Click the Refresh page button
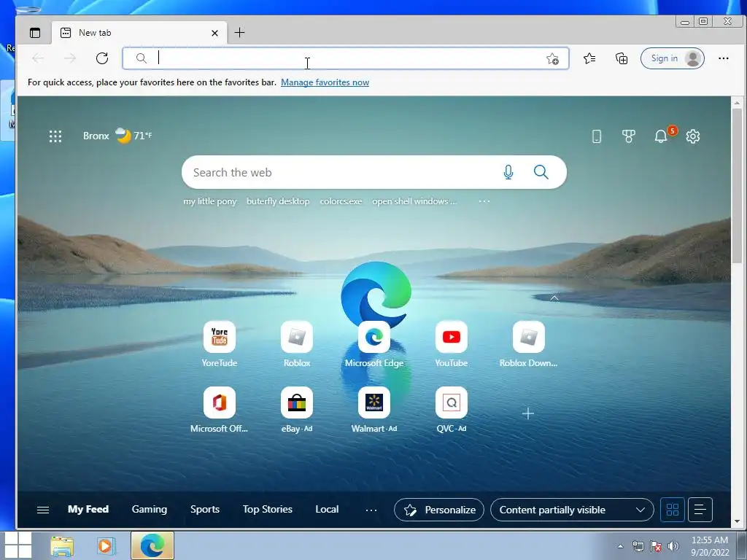The image size is (747, 560). pos(102,58)
